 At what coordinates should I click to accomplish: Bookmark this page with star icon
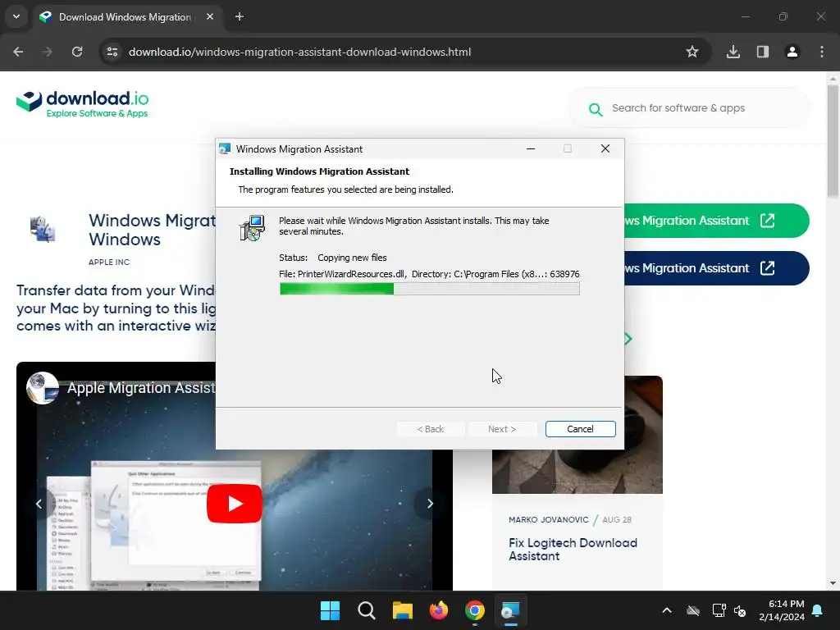click(x=692, y=52)
